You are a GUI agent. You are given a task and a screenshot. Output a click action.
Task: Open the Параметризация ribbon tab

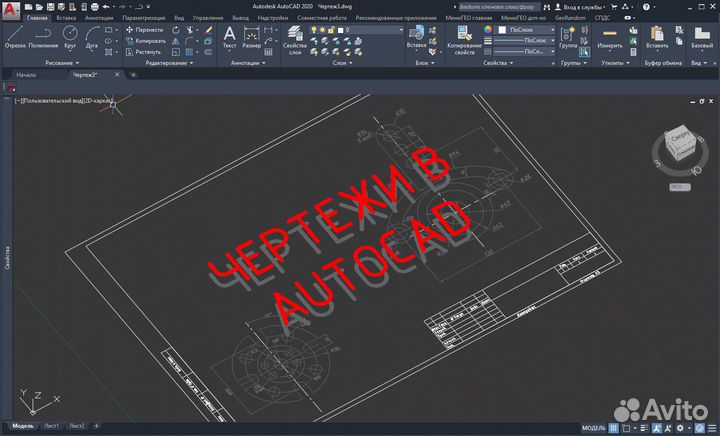[x=144, y=18]
